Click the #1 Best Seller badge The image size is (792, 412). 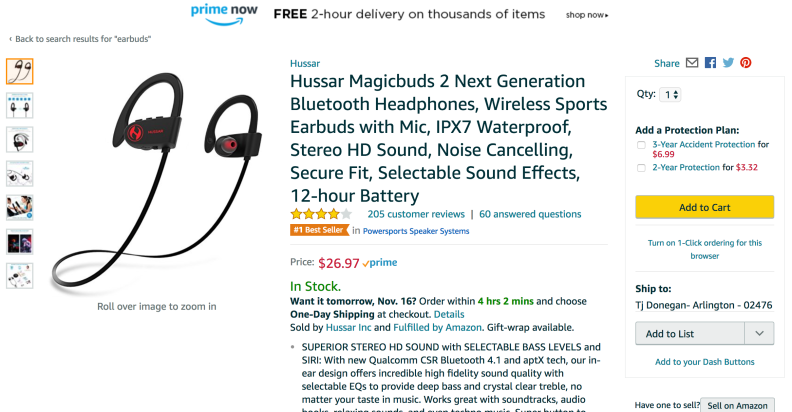319,230
